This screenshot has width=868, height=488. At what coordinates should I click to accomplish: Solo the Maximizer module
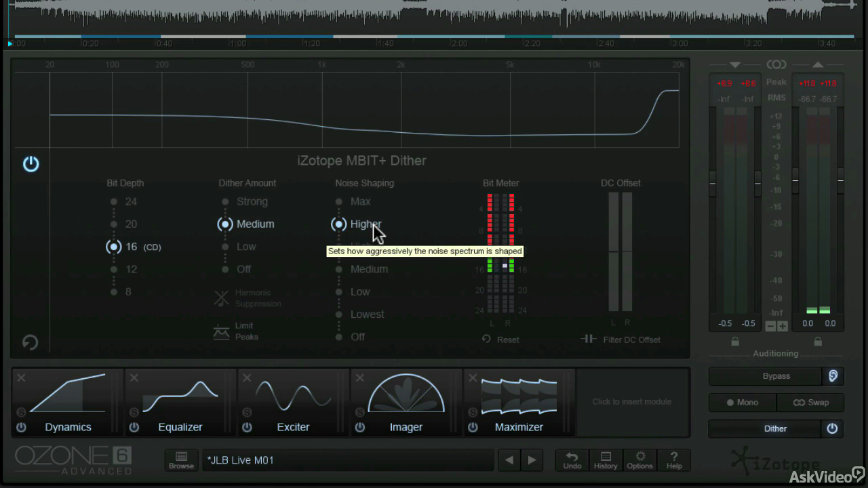[x=473, y=412]
